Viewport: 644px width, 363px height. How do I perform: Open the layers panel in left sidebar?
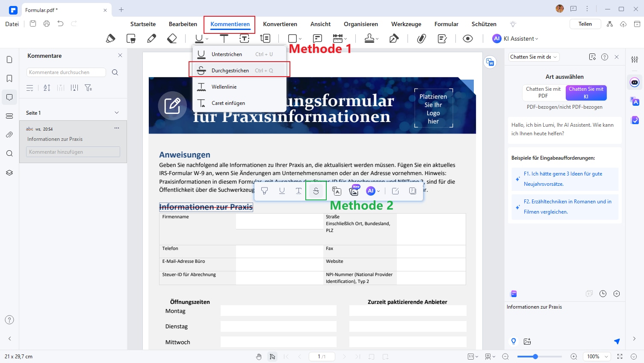pyautogui.click(x=9, y=173)
